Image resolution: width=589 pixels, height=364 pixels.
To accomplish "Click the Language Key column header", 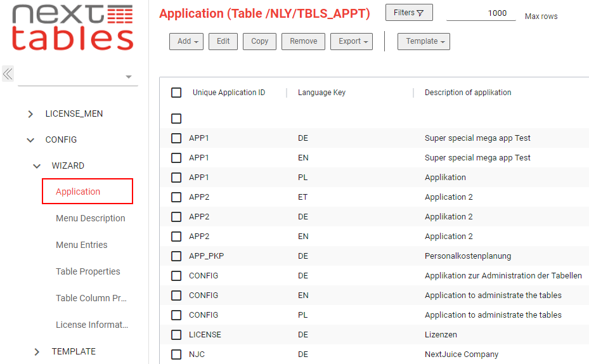I will 321,93.
